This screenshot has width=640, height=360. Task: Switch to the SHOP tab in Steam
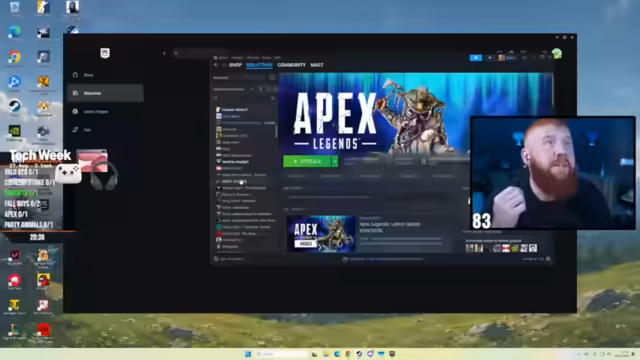click(x=235, y=65)
